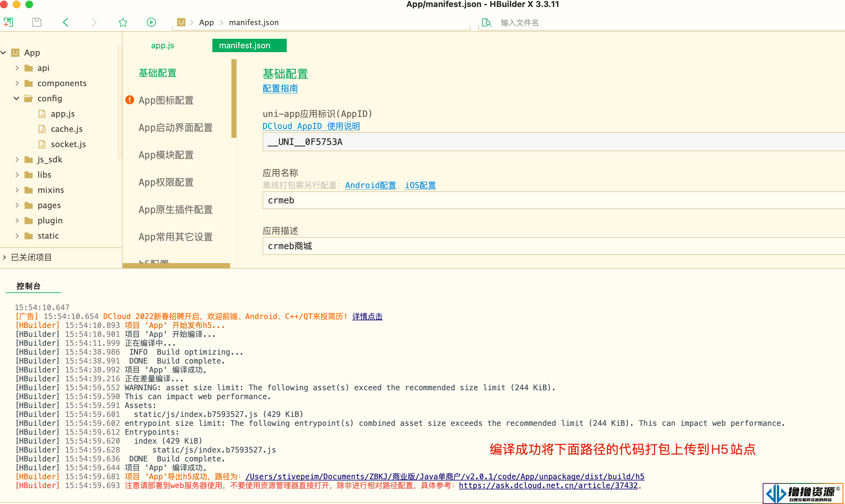Click App in the breadcrumb path
845x504 pixels.
[x=206, y=23]
